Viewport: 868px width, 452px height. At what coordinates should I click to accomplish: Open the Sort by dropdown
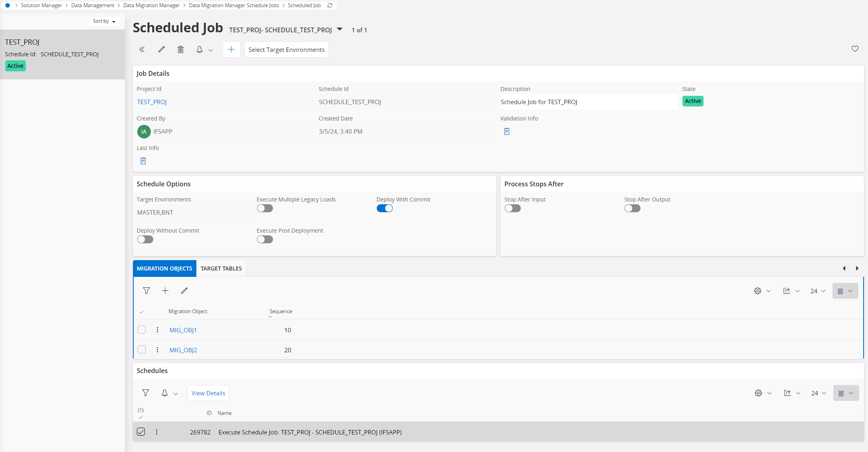[104, 21]
